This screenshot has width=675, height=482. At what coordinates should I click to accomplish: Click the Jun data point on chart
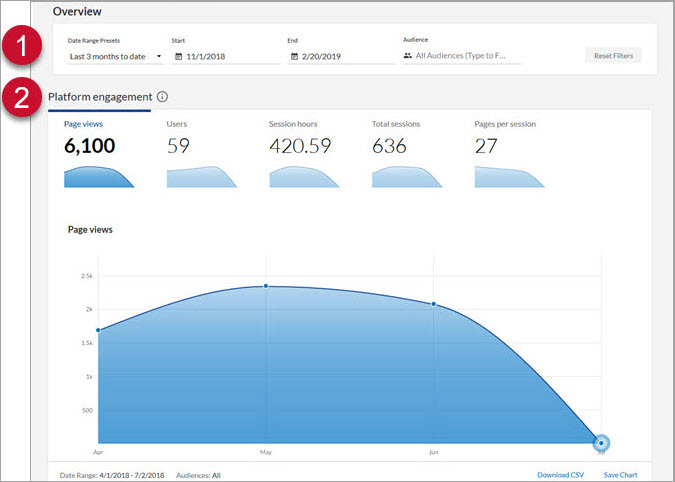click(433, 303)
